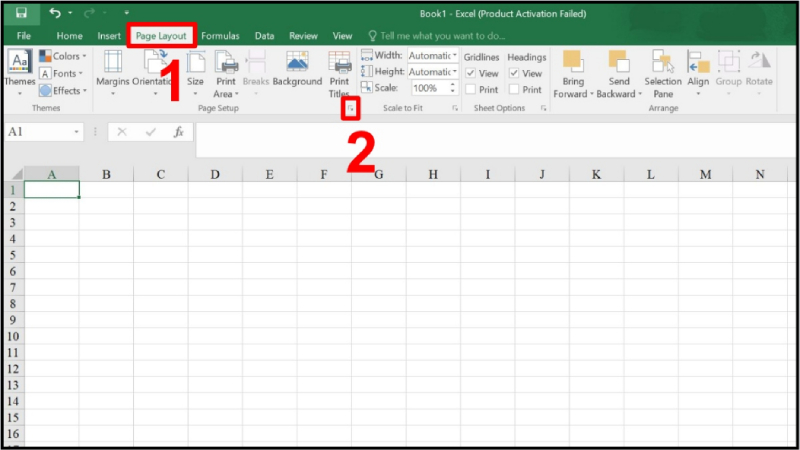The height and width of the screenshot is (450, 800).
Task: Click the Redo arrow icon
Action: [x=89, y=13]
